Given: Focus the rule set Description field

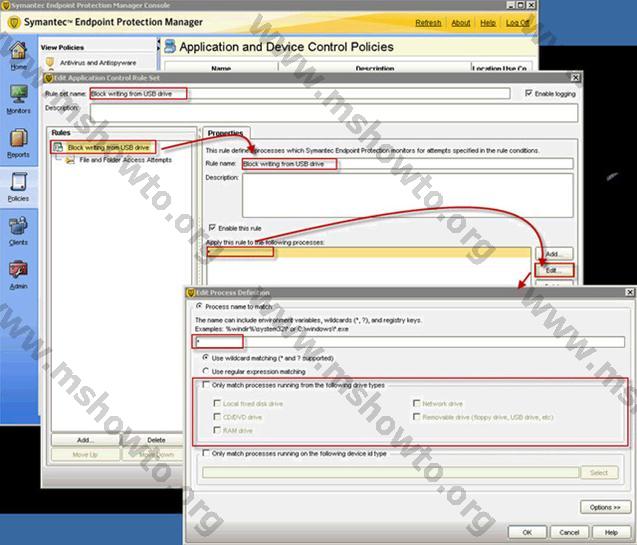Looking at the screenshot, I should click(x=334, y=112).
